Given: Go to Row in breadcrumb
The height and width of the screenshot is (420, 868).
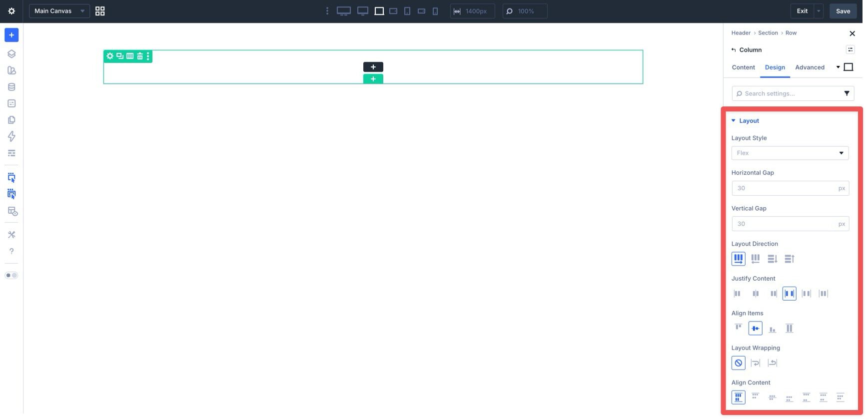Looking at the screenshot, I should click(791, 33).
